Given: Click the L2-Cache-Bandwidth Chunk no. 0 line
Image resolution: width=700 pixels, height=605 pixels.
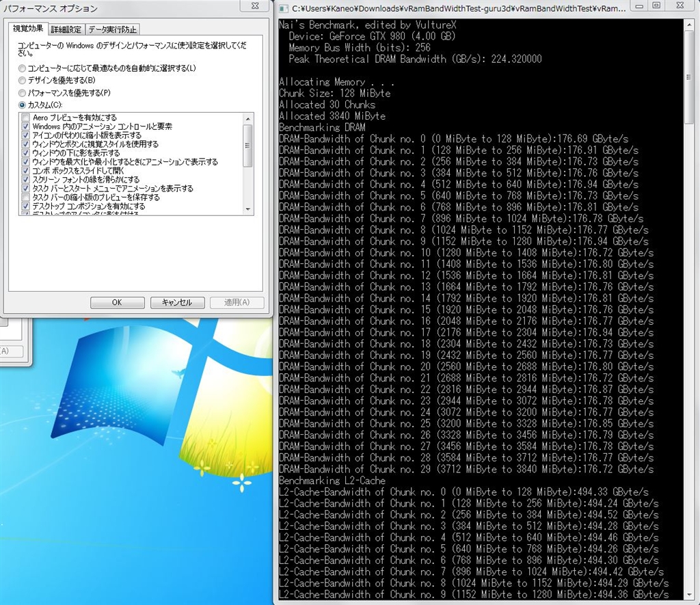Looking at the screenshot, I should 464,492.
